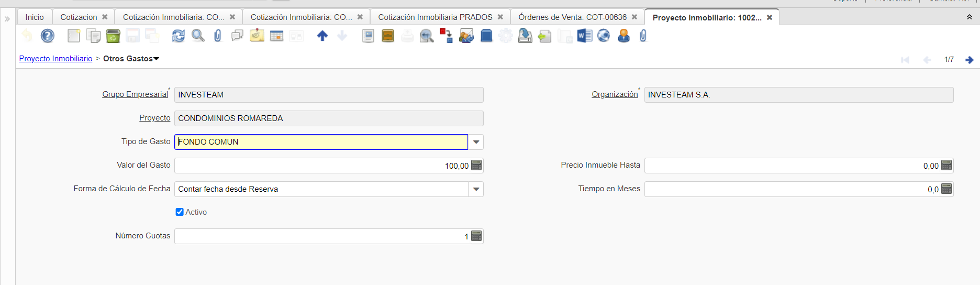Click the green recycle bin delete icon
Image resolution: width=980 pixels, height=285 pixels.
click(x=113, y=36)
